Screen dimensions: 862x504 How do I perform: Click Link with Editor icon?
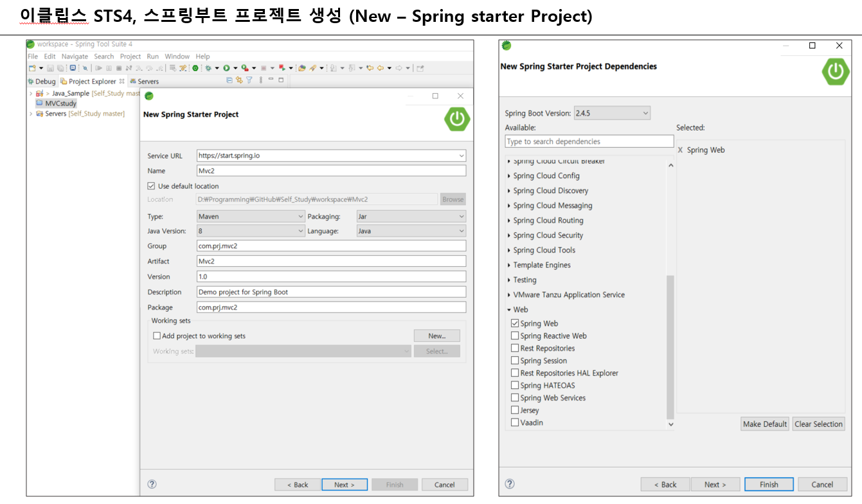click(x=239, y=80)
